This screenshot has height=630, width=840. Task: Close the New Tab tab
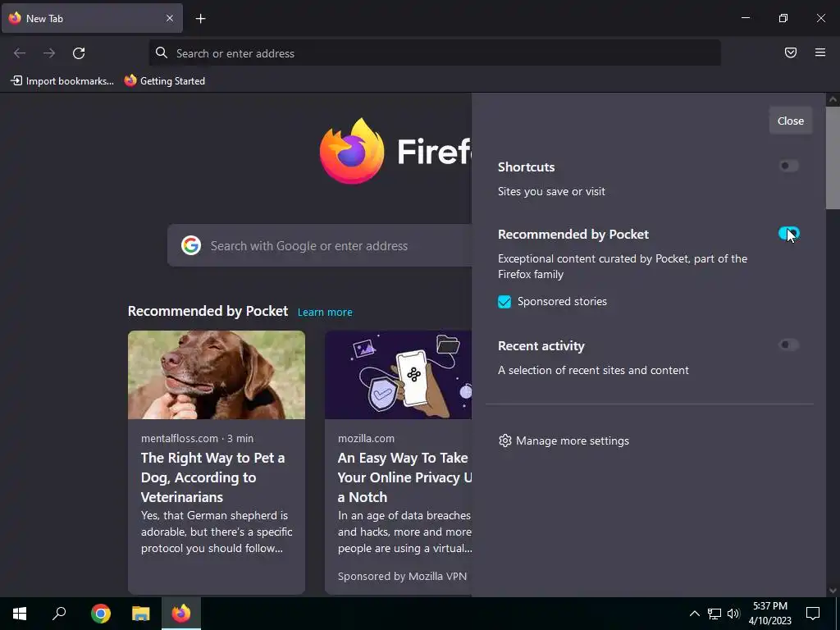(170, 18)
